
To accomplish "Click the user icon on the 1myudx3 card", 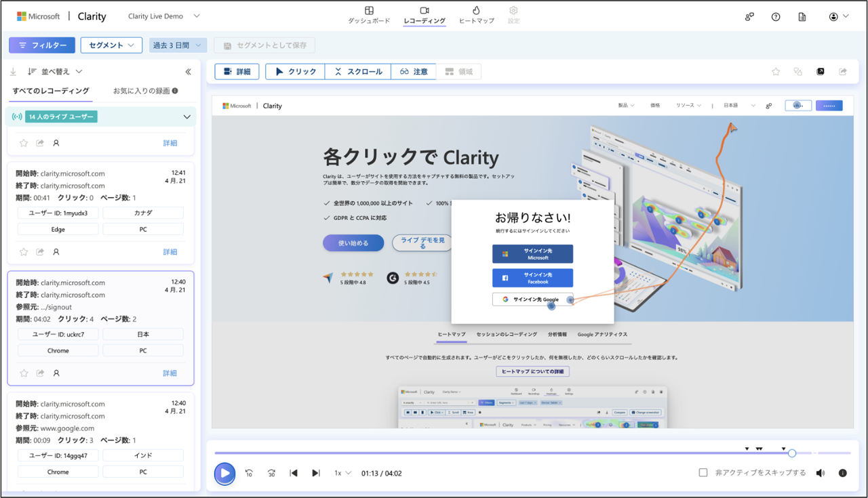I will click(x=56, y=252).
